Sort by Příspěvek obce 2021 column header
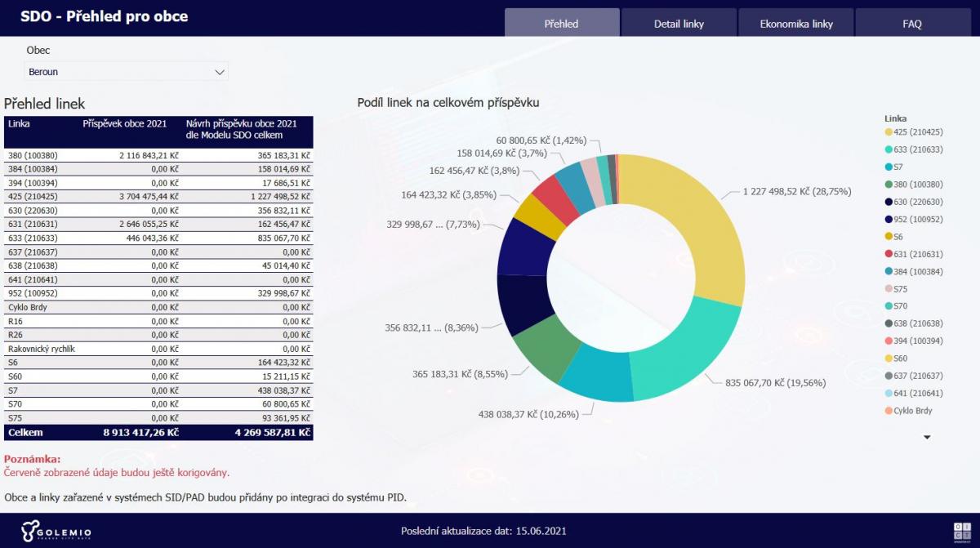Image resolution: width=980 pixels, height=548 pixels. 124,124
